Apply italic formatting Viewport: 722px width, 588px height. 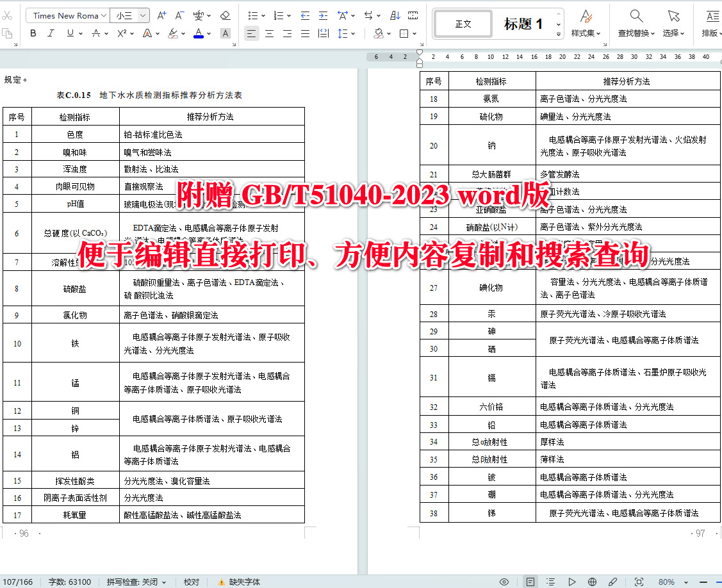coord(50,33)
